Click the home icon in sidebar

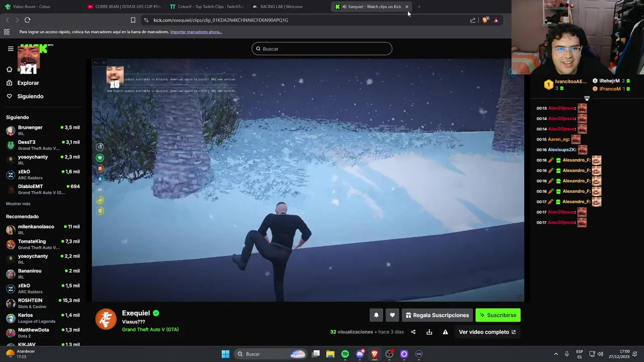(x=9, y=69)
